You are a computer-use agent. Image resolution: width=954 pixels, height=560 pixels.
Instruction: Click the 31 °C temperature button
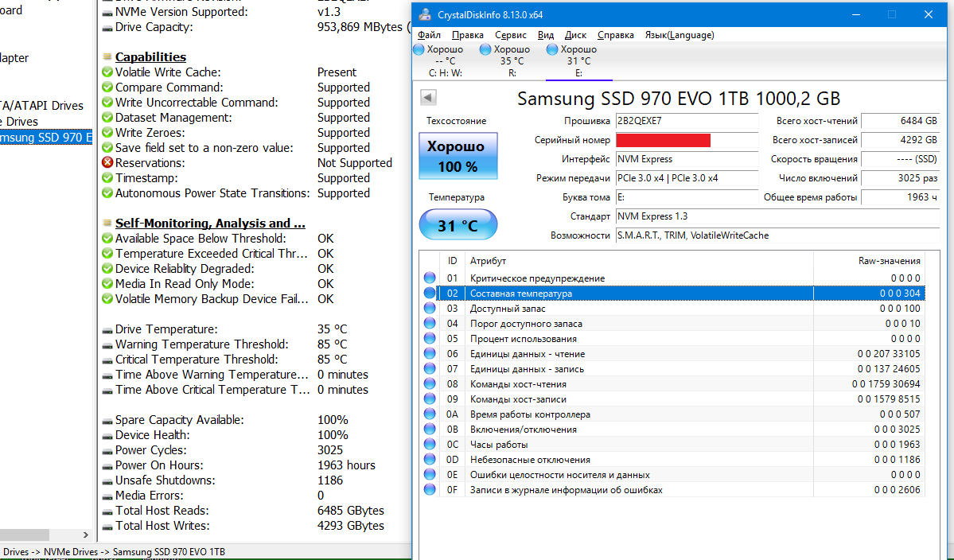458,225
